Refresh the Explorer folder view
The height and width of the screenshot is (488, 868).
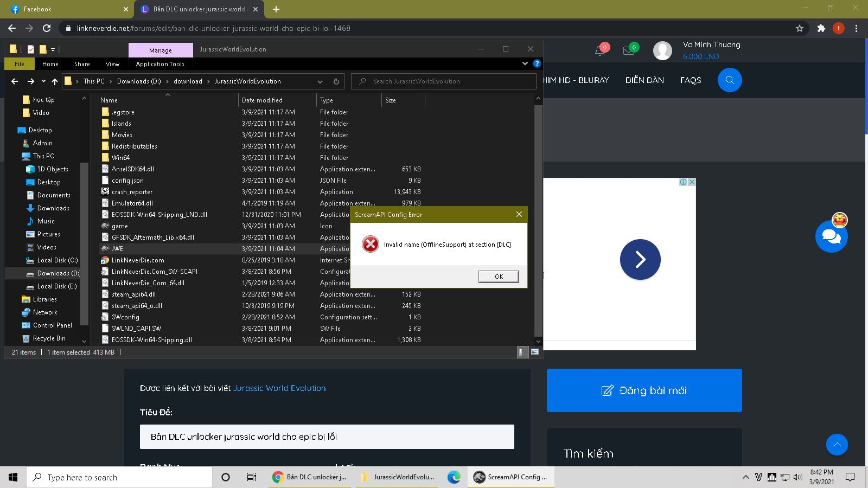tap(336, 81)
